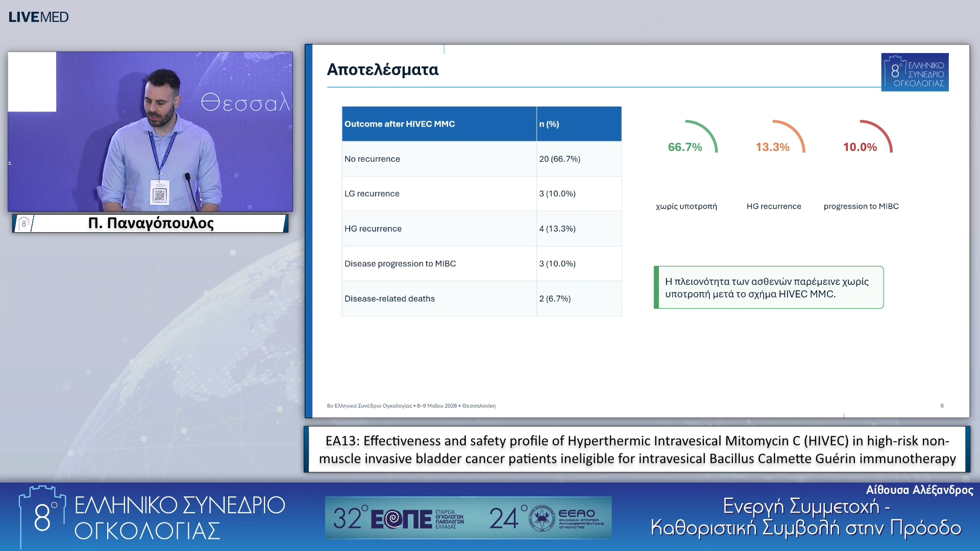
Task: Click the 24th ΕΕΑΟ logo
Action: [547, 518]
